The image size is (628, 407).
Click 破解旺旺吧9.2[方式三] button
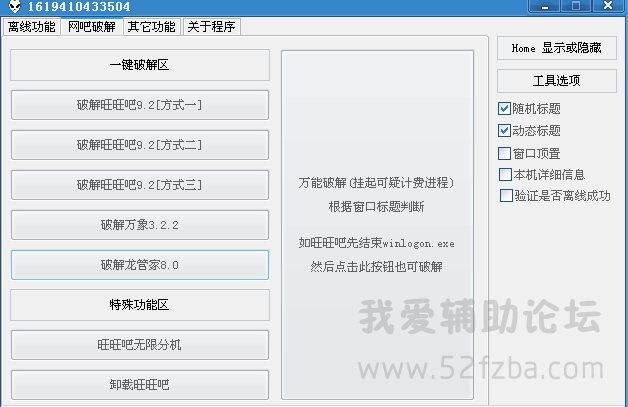[x=140, y=185]
